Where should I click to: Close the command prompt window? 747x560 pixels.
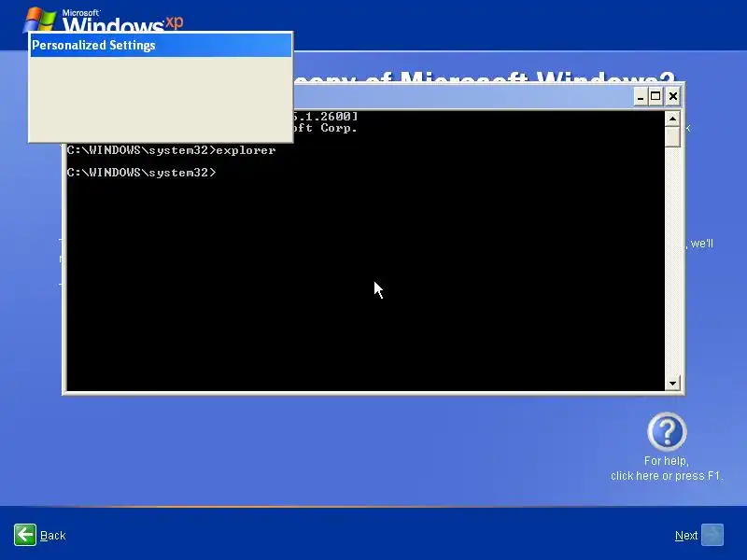pyautogui.click(x=672, y=97)
